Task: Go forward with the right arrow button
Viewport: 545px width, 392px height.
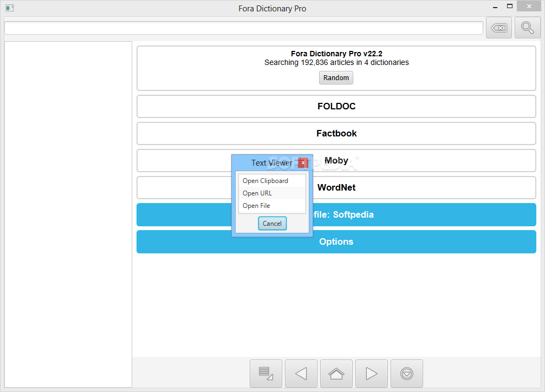Action: (372, 374)
